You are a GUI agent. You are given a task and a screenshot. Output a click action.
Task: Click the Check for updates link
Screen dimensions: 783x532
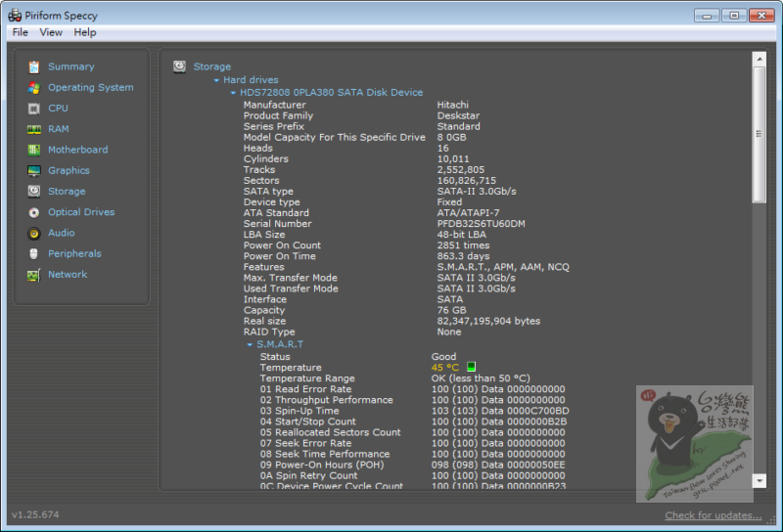tap(714, 515)
